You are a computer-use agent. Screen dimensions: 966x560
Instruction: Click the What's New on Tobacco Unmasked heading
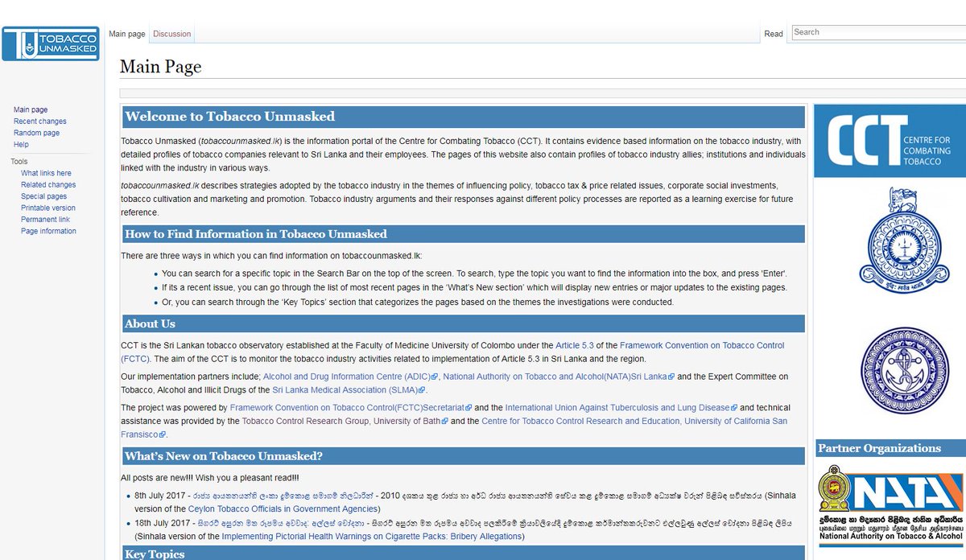[x=224, y=456]
